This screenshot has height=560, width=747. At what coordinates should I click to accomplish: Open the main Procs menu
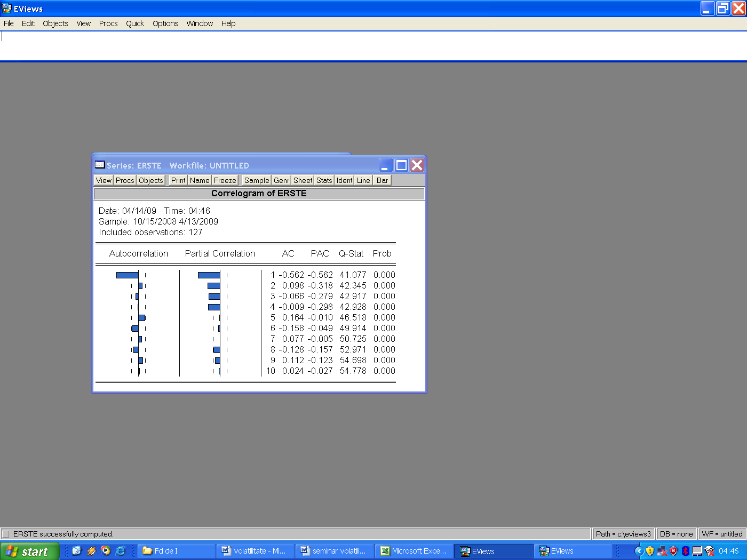[x=108, y=23]
